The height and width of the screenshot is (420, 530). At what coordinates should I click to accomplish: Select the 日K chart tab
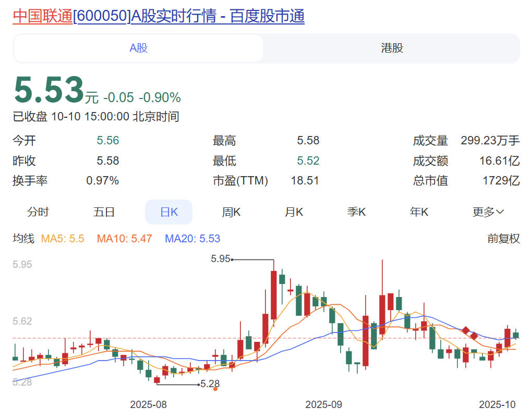[168, 212]
